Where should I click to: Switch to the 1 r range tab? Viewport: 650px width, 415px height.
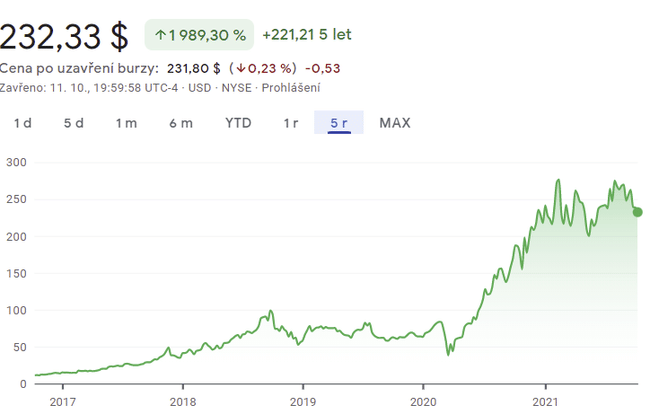[x=291, y=123]
